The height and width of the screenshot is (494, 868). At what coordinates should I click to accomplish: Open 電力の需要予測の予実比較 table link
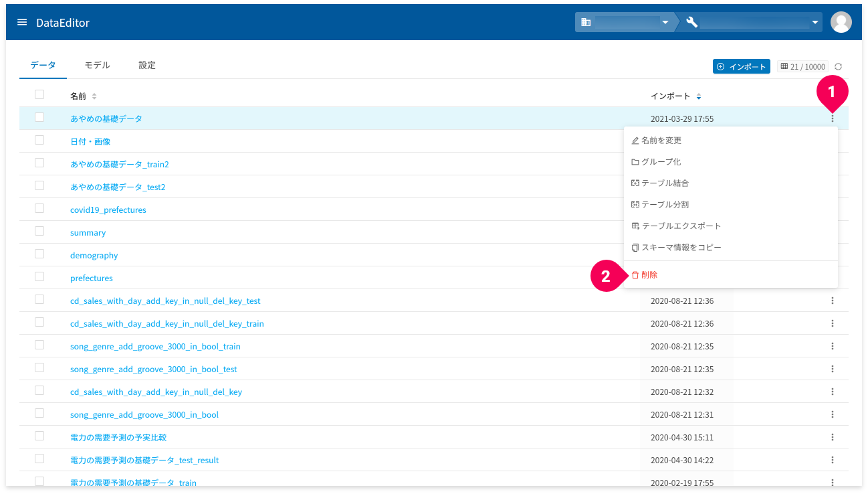[x=118, y=437]
